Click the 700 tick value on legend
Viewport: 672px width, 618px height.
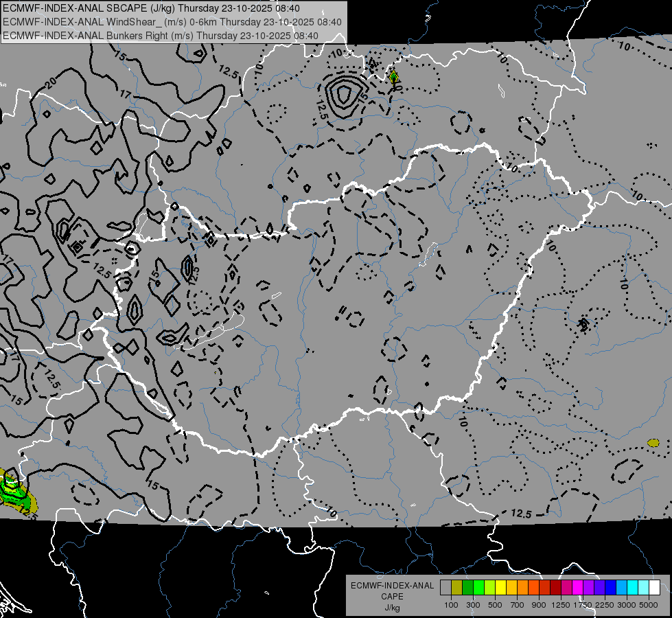coord(518,605)
